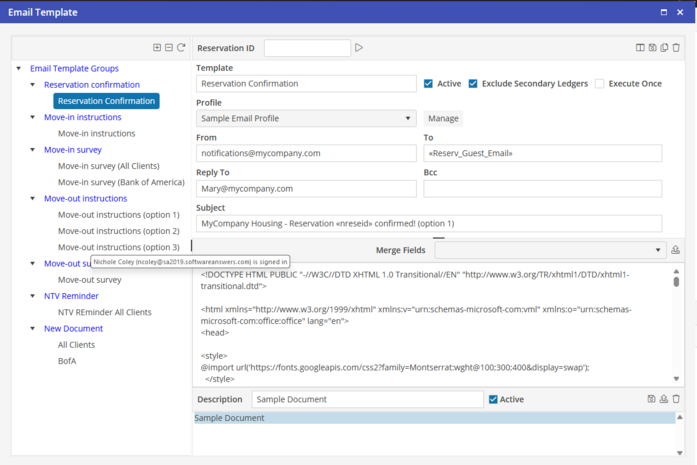This screenshot has width=697, height=465.
Task: Click the expand all tree nodes icon
Action: (x=157, y=48)
